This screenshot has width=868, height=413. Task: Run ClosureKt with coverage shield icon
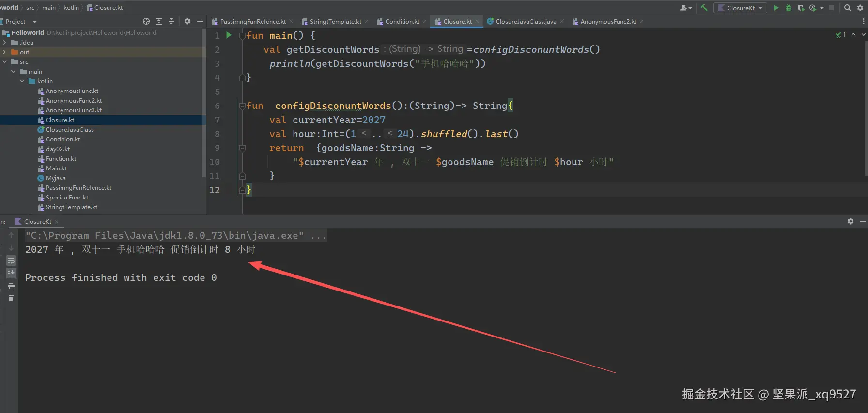(801, 8)
